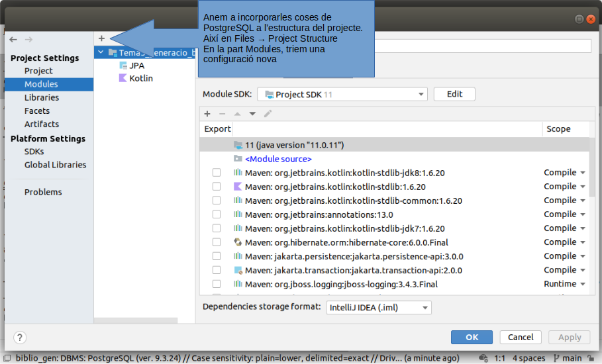Image resolution: width=602 pixels, height=364 pixels.
Task: Open Dependencies storage format dropdown
Action: (379, 308)
